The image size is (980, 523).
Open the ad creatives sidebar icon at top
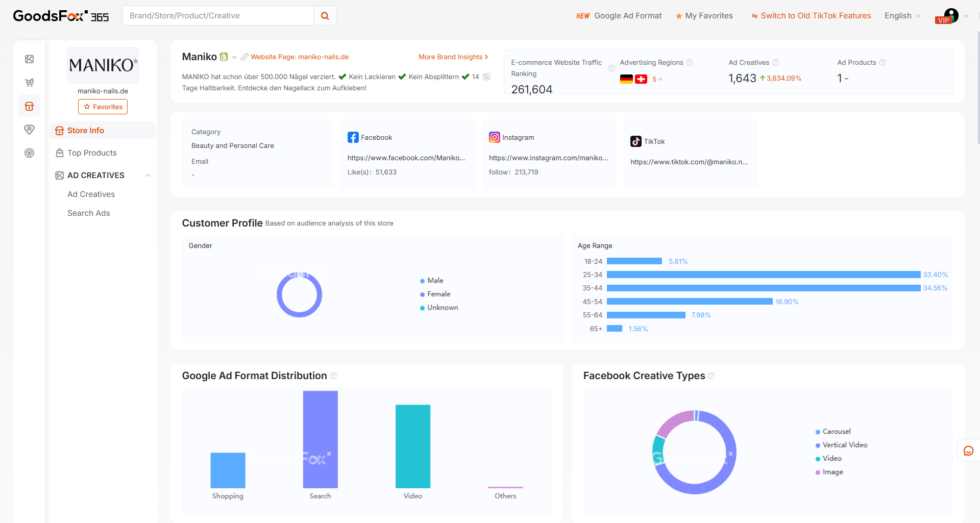tap(30, 59)
